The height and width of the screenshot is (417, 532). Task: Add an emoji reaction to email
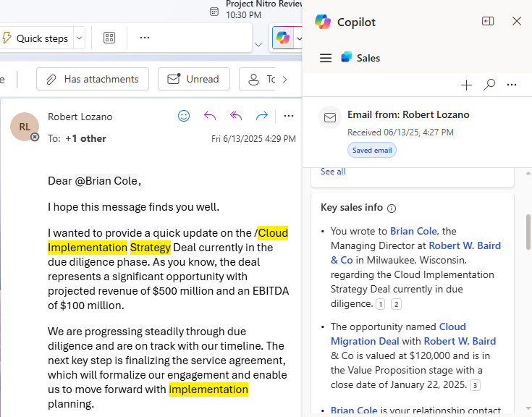click(184, 116)
